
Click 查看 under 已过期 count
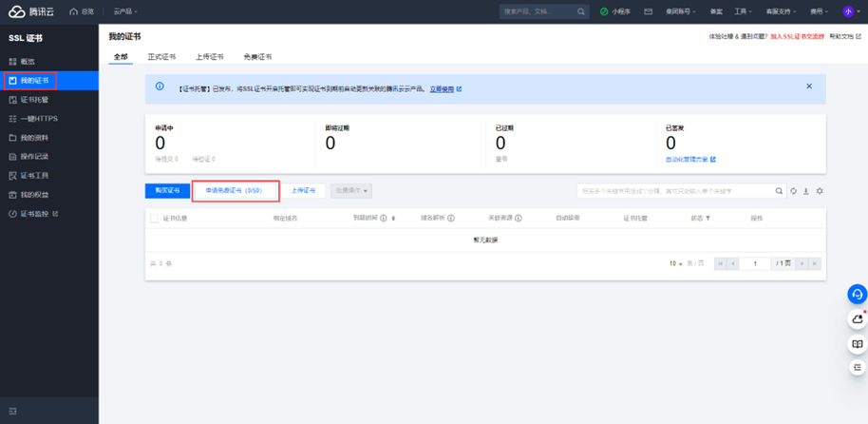click(x=501, y=159)
